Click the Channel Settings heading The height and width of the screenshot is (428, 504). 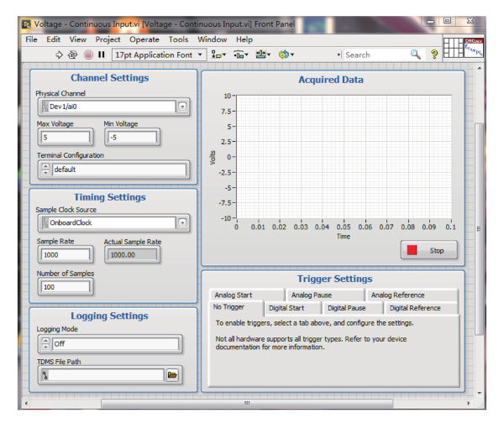pos(109,78)
